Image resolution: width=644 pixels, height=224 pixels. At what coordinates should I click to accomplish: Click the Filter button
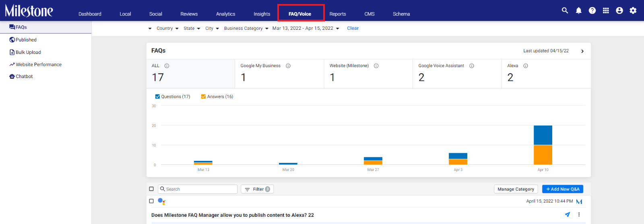[257, 189]
